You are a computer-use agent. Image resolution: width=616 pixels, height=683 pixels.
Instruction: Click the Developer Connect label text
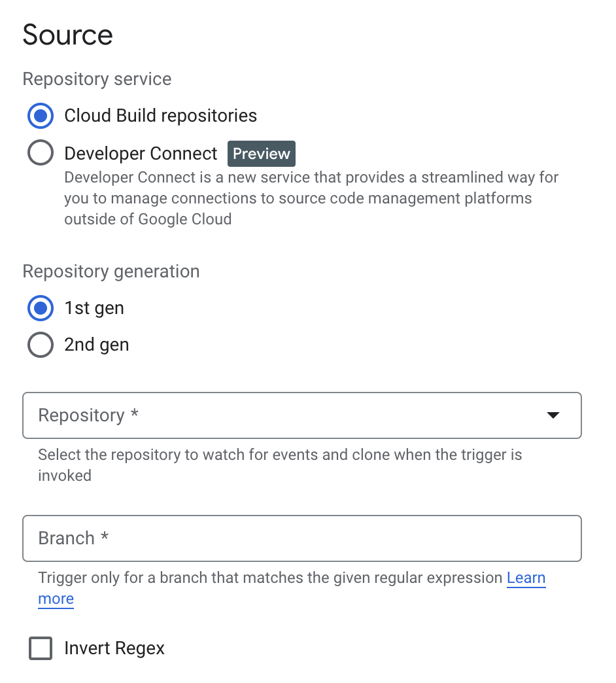[141, 154]
